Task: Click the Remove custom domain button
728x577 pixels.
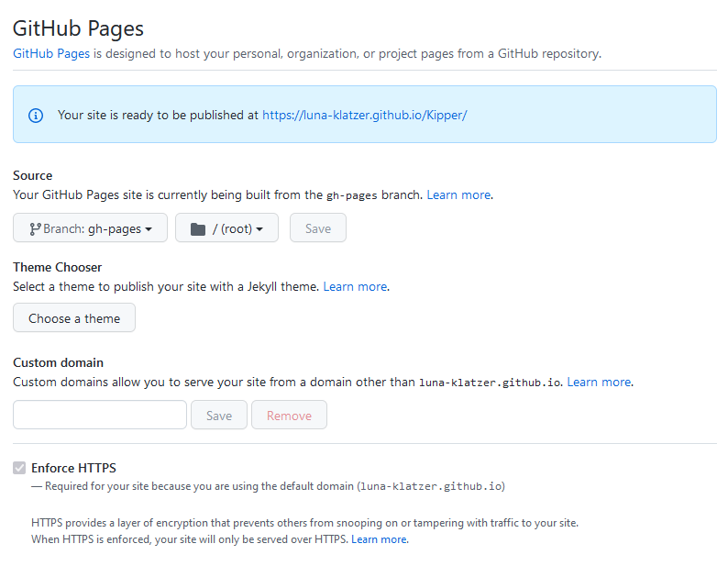Action: 289,415
